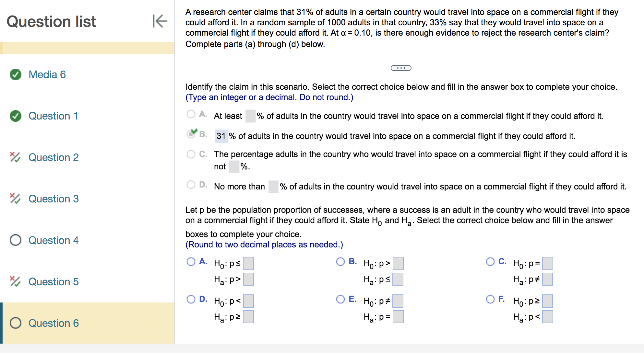Viewport: 644px width, 353px height.
Task: Open Media 6 from the list
Action: tap(47, 74)
